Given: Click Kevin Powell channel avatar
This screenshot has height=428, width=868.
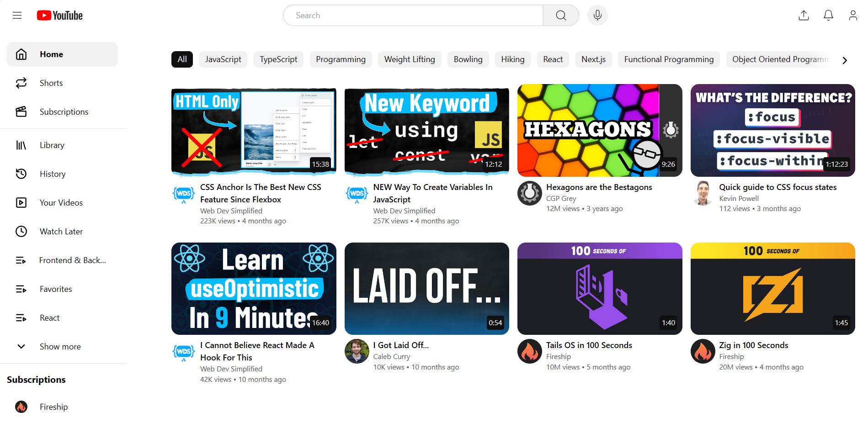Looking at the screenshot, I should tap(703, 194).
